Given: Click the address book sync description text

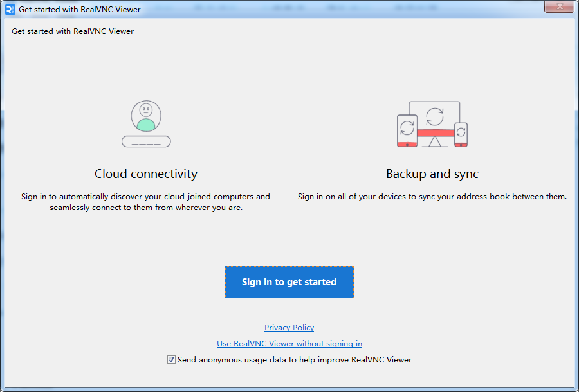Looking at the screenshot, I should [x=432, y=196].
